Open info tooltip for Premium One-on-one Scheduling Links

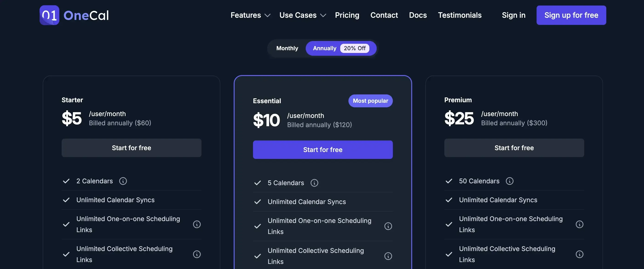pos(580,224)
